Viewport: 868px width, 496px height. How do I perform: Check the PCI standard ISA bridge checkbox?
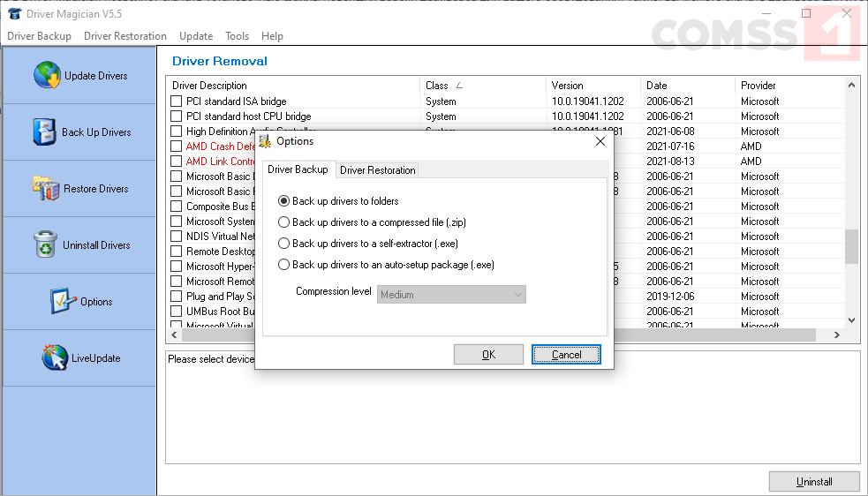click(x=176, y=101)
